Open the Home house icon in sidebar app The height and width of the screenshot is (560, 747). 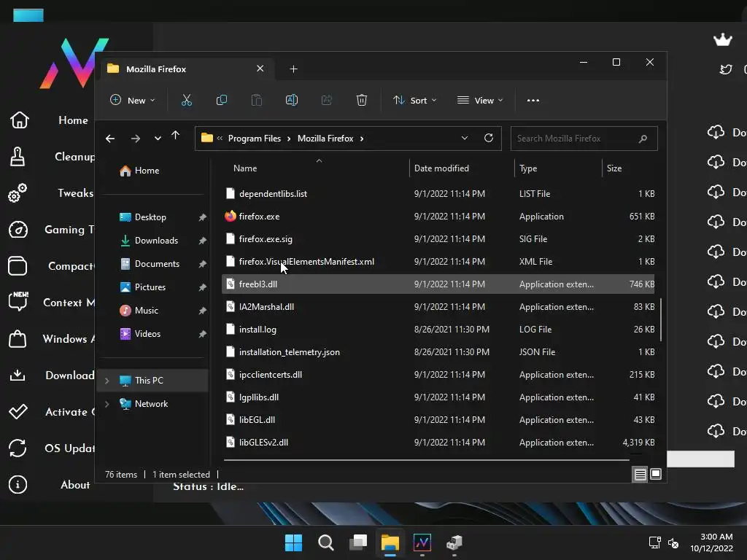(19, 120)
